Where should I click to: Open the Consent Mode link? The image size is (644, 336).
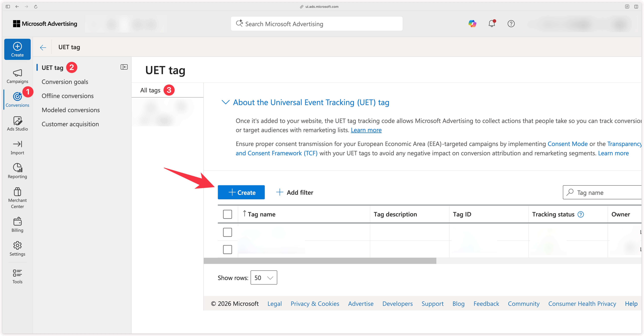point(568,144)
